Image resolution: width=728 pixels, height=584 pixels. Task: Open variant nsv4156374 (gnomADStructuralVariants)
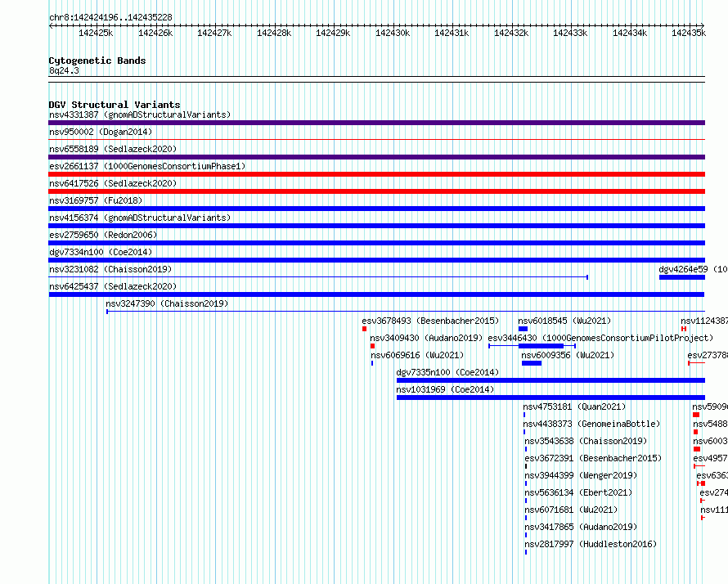click(140, 218)
